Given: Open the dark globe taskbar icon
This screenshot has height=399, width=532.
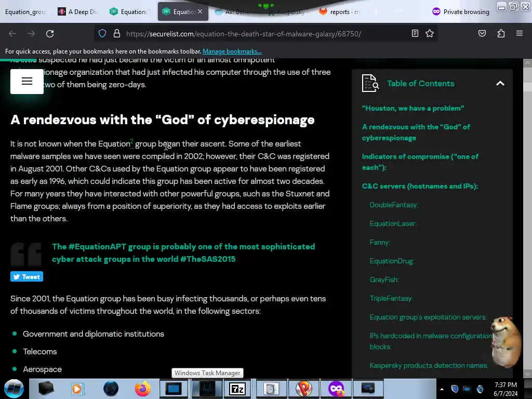Looking at the screenshot, I should 111,389.
